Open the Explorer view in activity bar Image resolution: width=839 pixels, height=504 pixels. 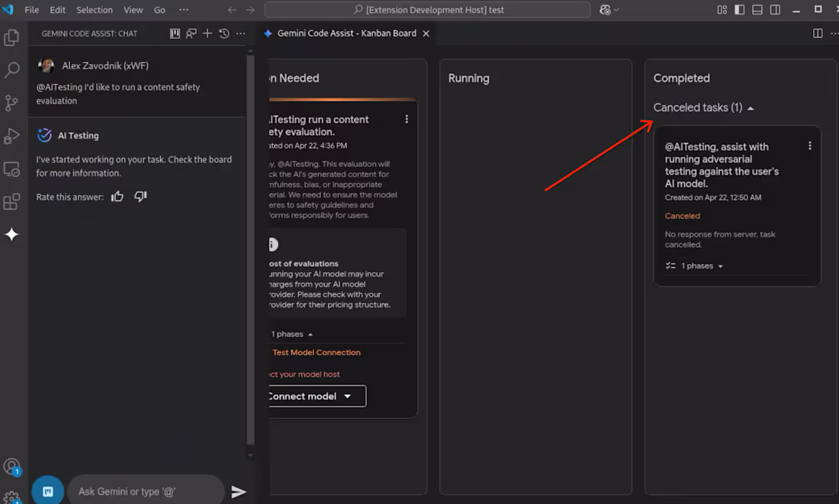11,37
